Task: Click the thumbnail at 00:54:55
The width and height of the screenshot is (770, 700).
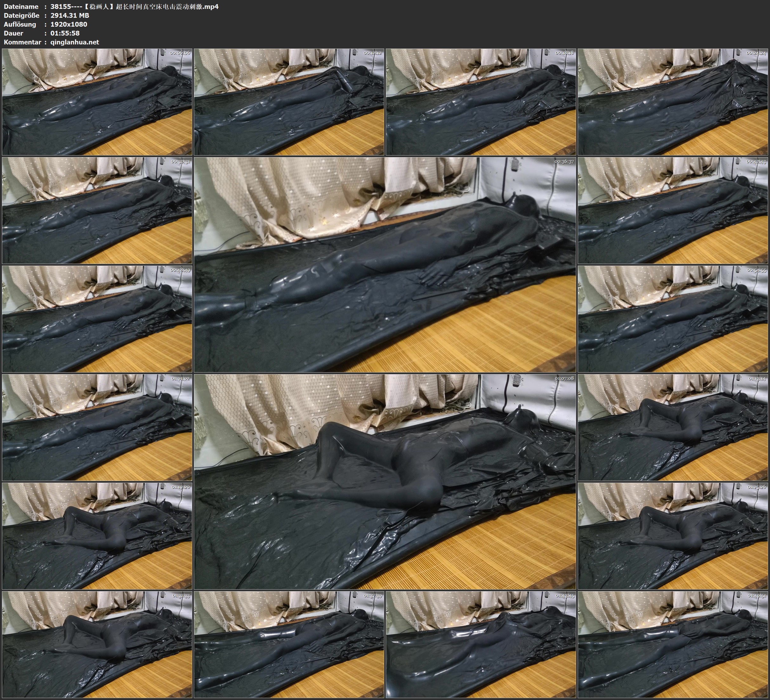Action: point(673,319)
